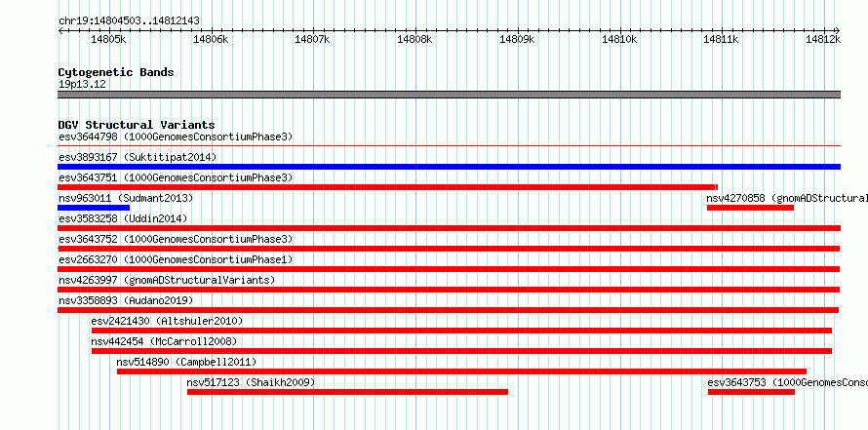The width and height of the screenshot is (868, 430).
Task: Open the esv3583258 (Uddin2014) label
Action: (x=123, y=218)
